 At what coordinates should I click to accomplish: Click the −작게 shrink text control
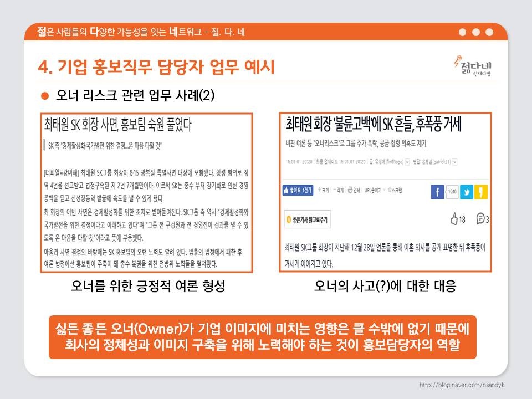338,190
